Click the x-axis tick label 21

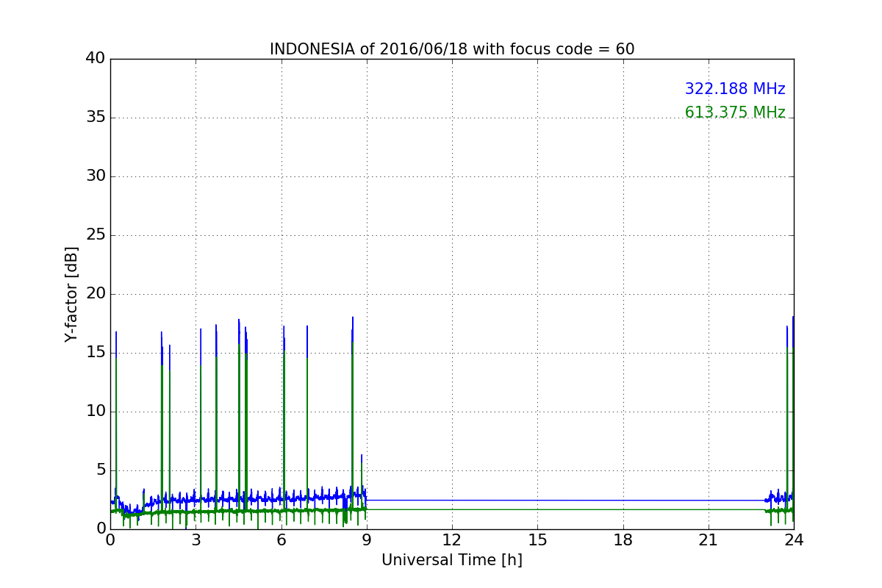point(709,540)
